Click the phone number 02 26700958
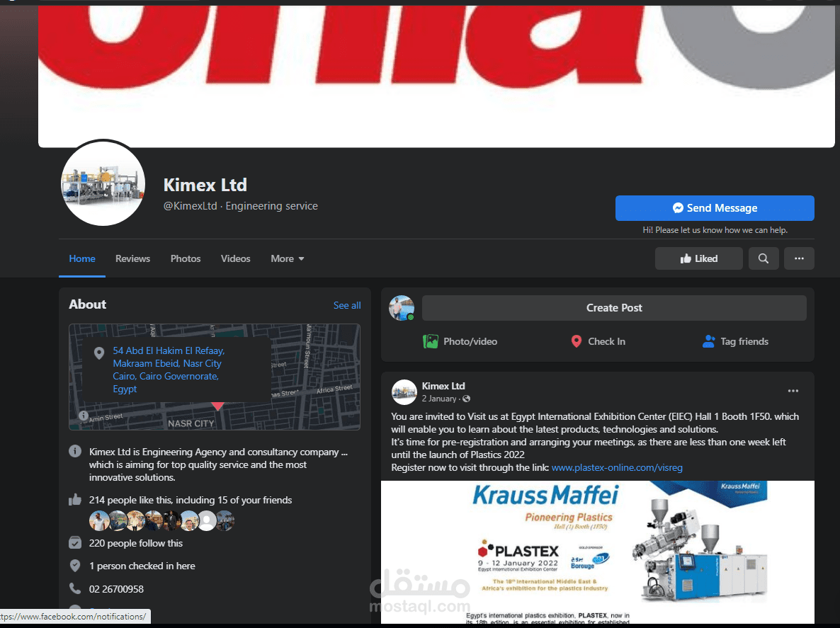This screenshot has width=840, height=628. (116, 589)
